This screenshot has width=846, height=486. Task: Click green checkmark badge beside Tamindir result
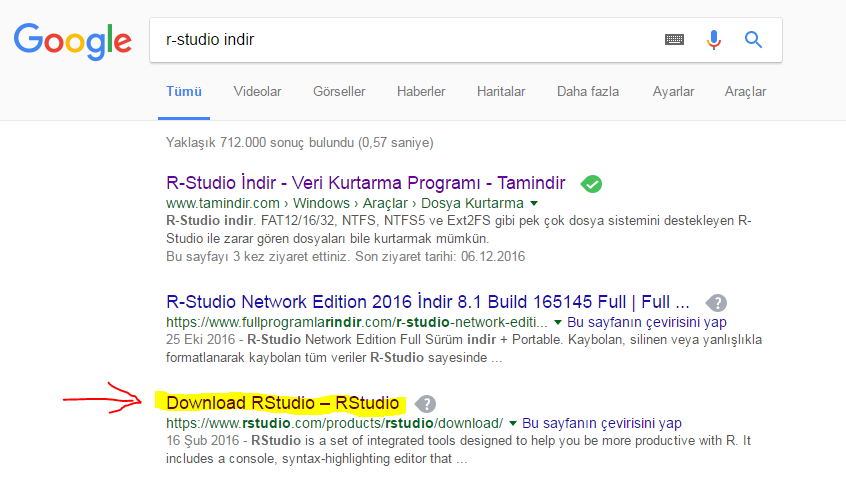click(591, 184)
